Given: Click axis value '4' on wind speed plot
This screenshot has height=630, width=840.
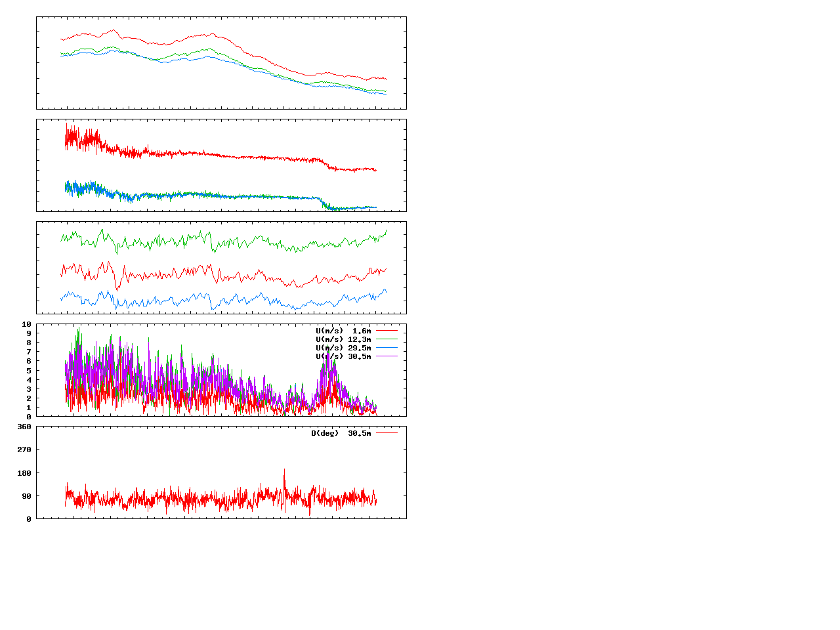Looking at the screenshot, I should (29, 380).
